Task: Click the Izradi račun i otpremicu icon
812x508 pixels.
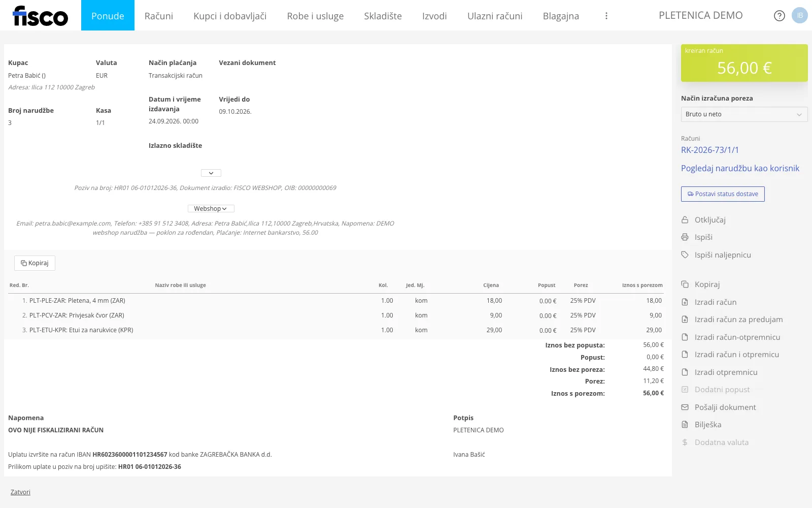Action: point(685,355)
